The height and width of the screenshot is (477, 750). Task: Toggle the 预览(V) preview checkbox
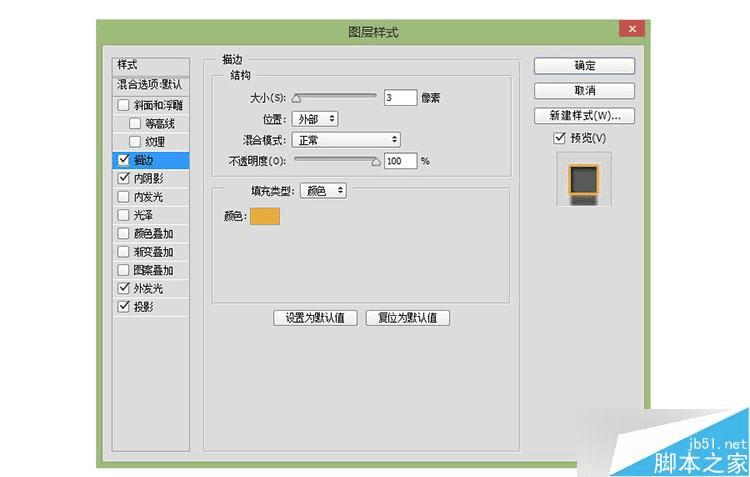[559, 138]
